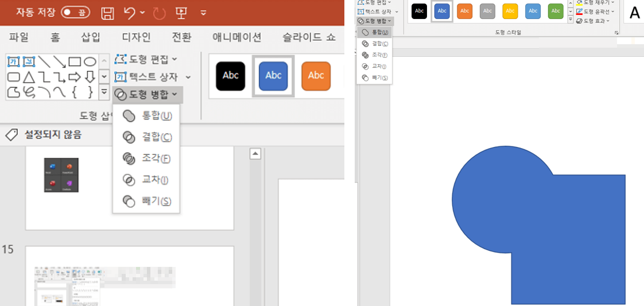This screenshot has width=644, height=306.
Task: Pick orange Abc style in enlarged ribbon
Action: click(316, 76)
